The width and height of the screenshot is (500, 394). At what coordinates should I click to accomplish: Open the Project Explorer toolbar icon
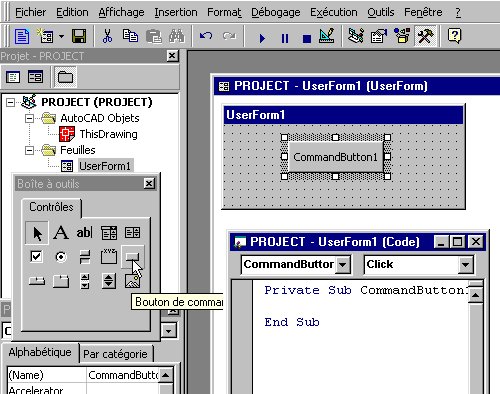tap(356, 36)
